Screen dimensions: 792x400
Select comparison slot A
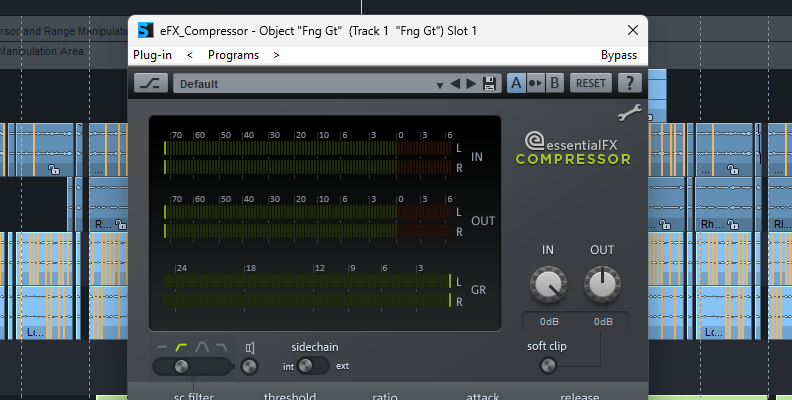tap(516, 83)
